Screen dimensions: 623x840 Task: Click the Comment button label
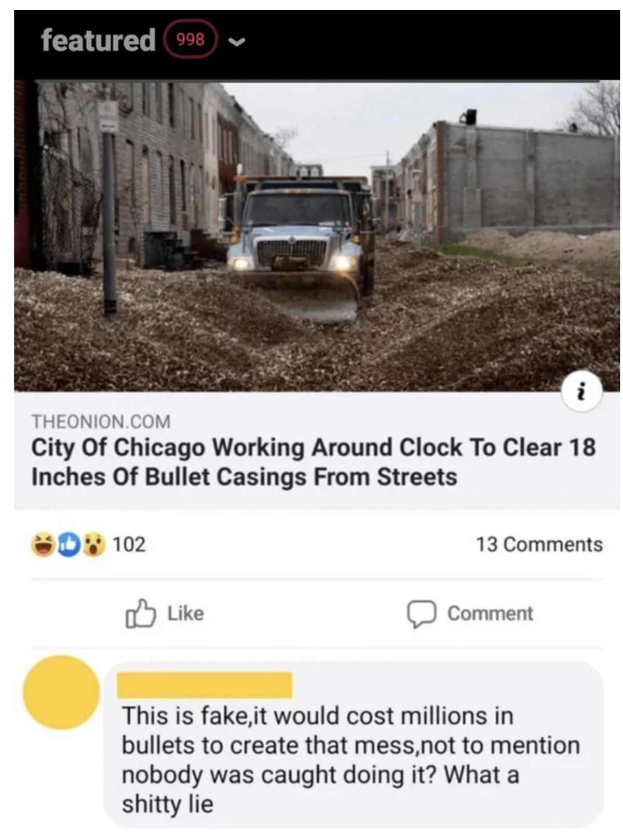490,613
